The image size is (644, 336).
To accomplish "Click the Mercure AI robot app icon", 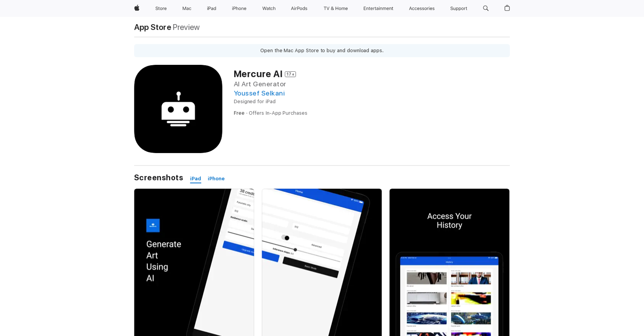I will [x=178, y=109].
